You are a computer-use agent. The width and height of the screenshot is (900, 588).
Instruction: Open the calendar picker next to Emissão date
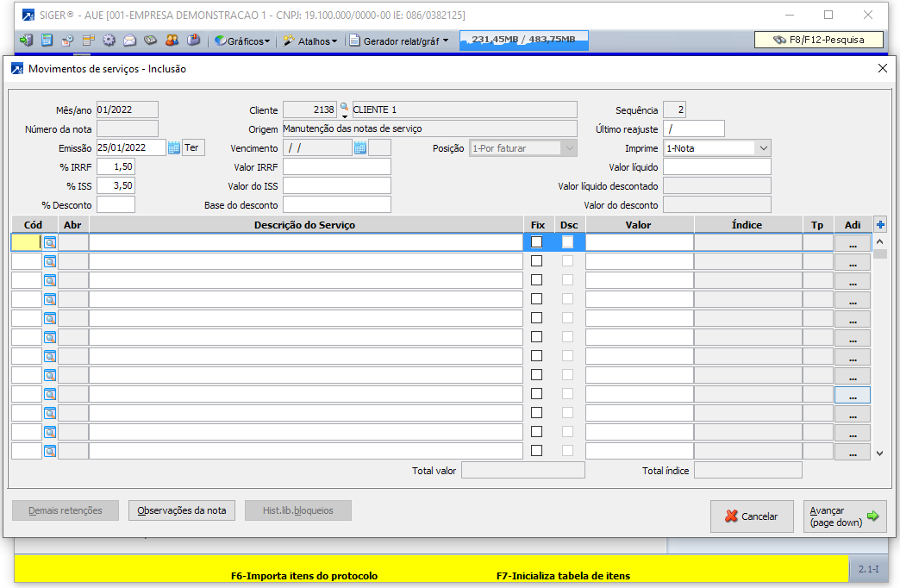[x=174, y=148]
